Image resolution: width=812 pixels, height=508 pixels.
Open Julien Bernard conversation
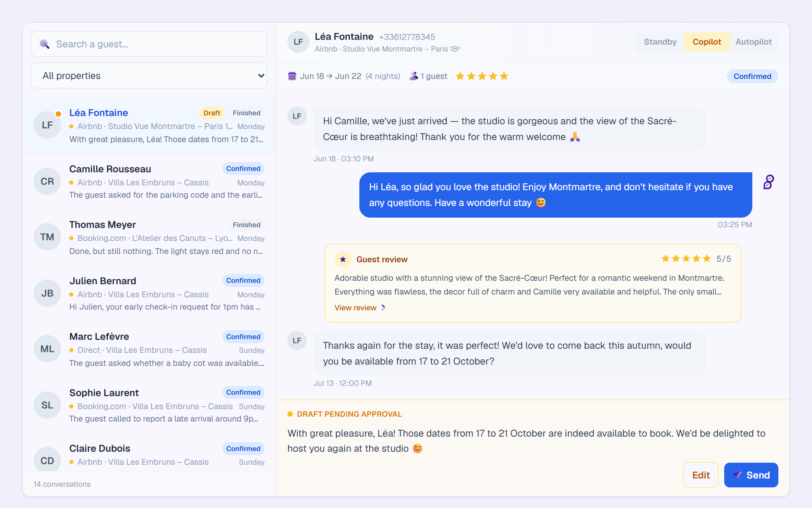pyautogui.click(x=149, y=293)
